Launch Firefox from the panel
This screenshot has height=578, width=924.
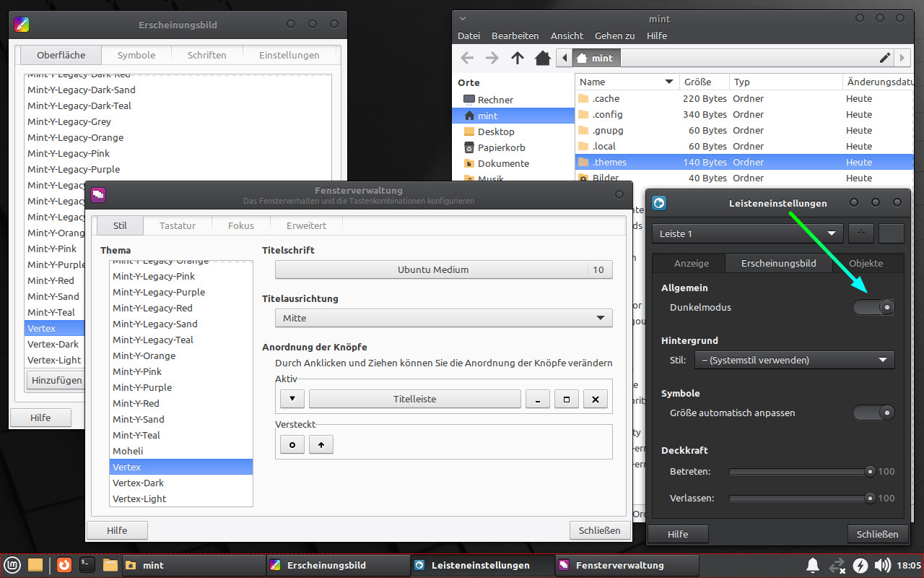tap(64, 565)
